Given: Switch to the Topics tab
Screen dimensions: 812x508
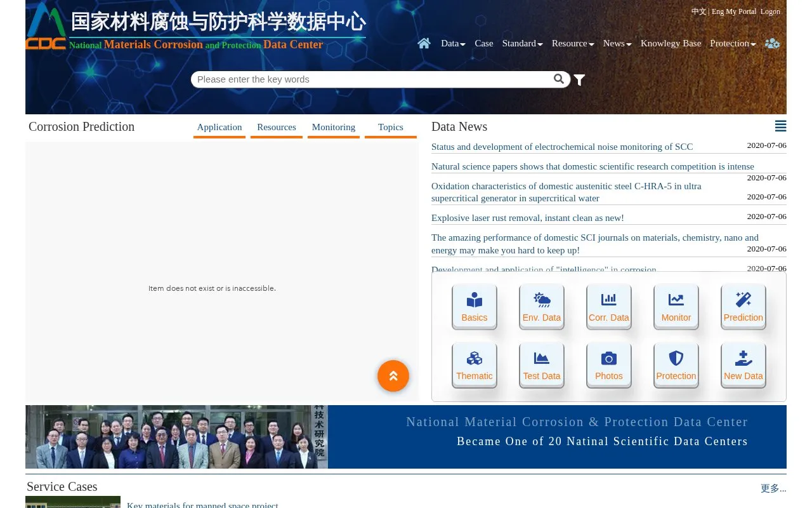Looking at the screenshot, I should click(391, 127).
